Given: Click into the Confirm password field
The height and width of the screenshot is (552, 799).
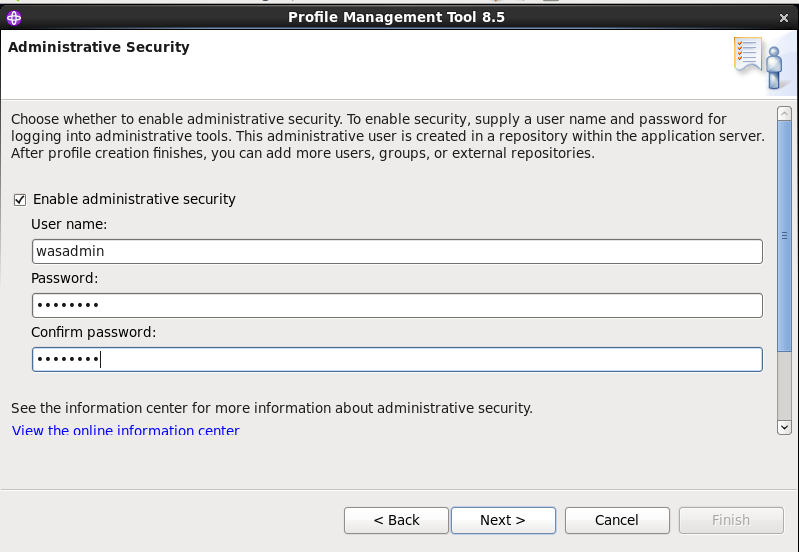Looking at the screenshot, I should (397, 359).
